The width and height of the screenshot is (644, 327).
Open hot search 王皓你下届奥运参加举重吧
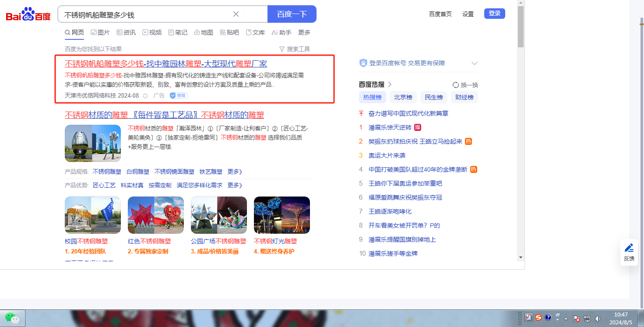coord(405,183)
